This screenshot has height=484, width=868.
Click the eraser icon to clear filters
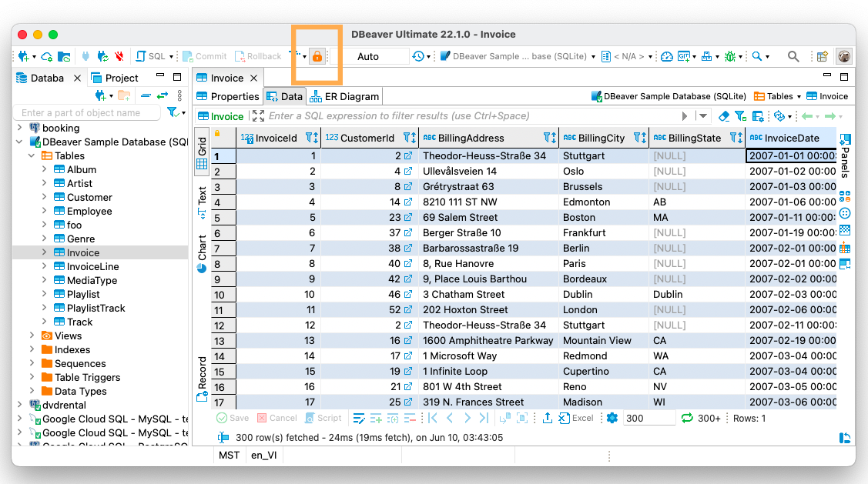pyautogui.click(x=723, y=116)
